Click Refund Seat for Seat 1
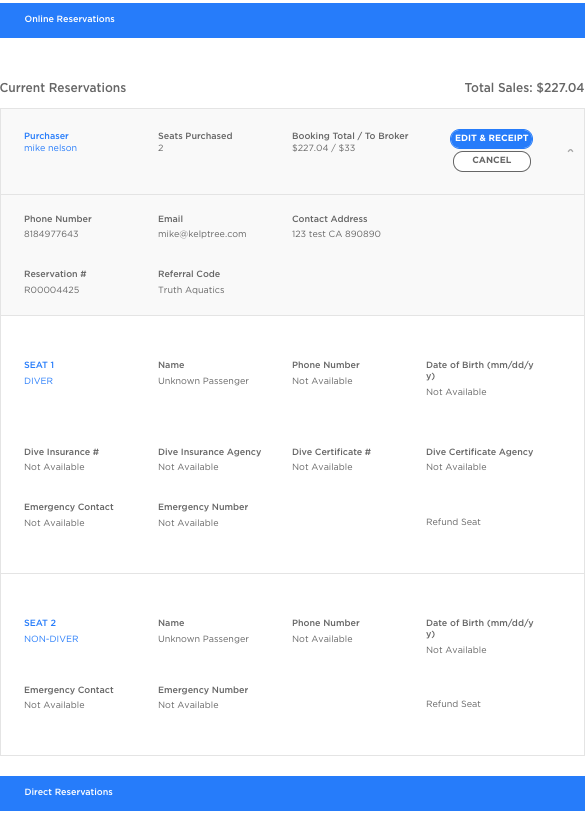Screen dimensions: 587x840 click(x=453, y=522)
